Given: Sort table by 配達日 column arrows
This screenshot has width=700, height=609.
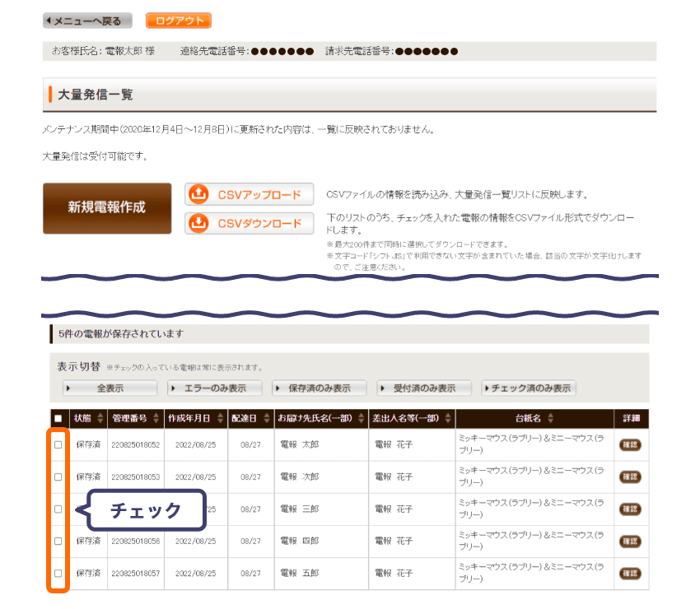Looking at the screenshot, I should tap(267, 418).
